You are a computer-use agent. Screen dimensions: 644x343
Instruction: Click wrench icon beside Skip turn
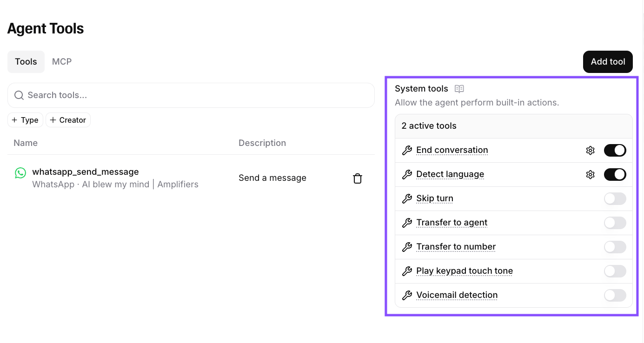pos(407,199)
